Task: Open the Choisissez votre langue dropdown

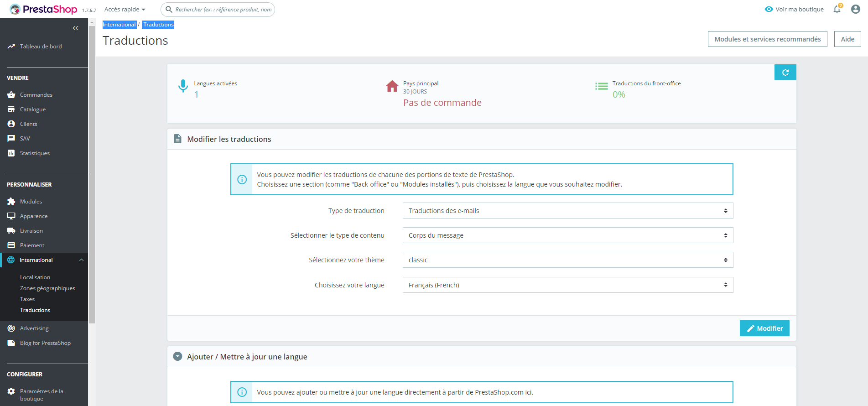Action: (x=568, y=285)
